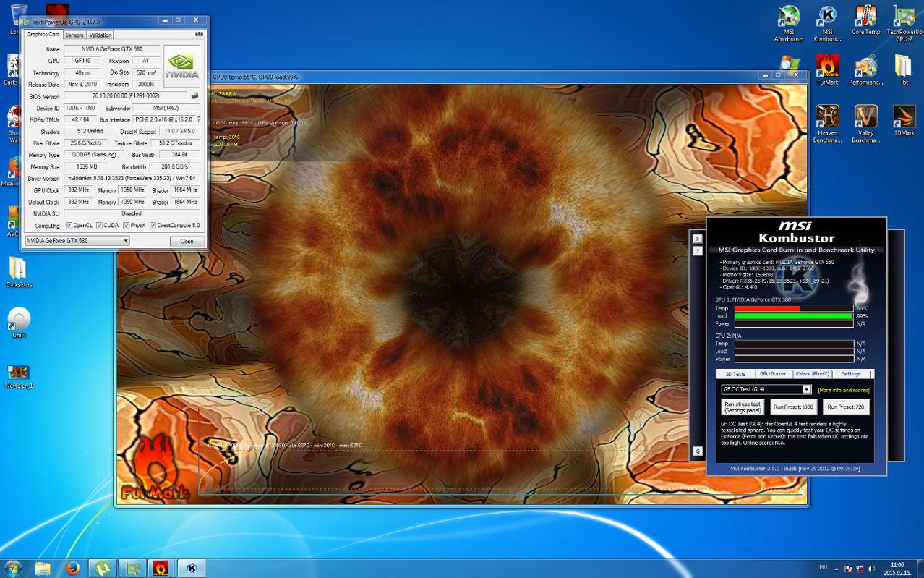Open the Settings tab in Kombustor
Image resolution: width=924 pixels, height=578 pixels.
click(851, 374)
